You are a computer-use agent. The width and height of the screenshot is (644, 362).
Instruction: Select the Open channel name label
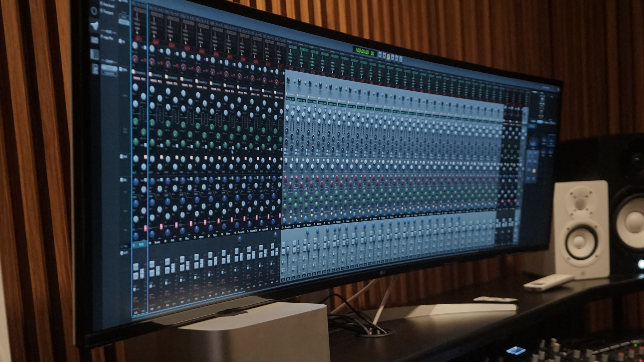coord(201,237)
